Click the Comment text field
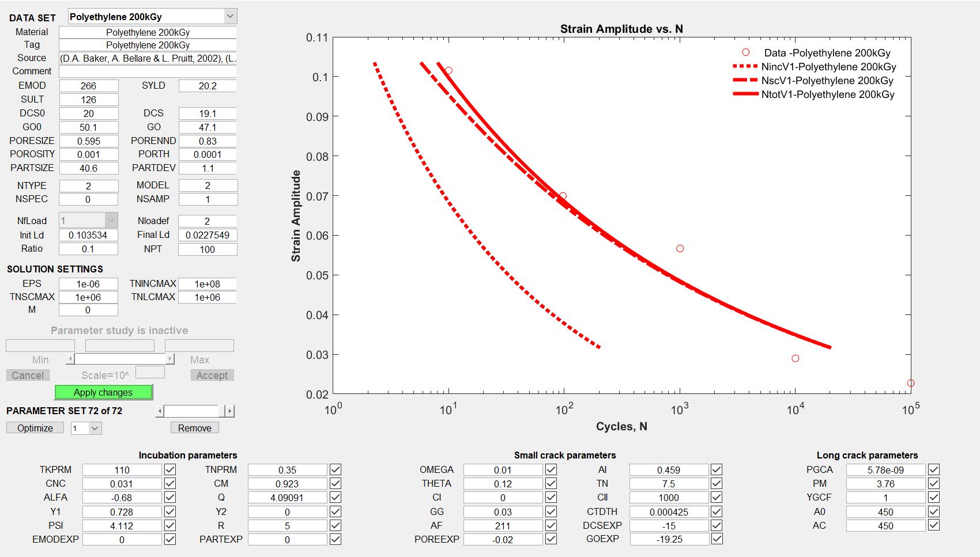The width and height of the screenshot is (980, 557). [x=148, y=71]
